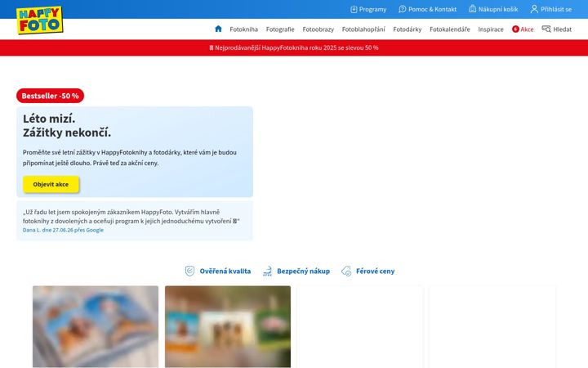Open the Fotoblahopřání menu
This screenshot has width=588, height=368.
tap(363, 29)
